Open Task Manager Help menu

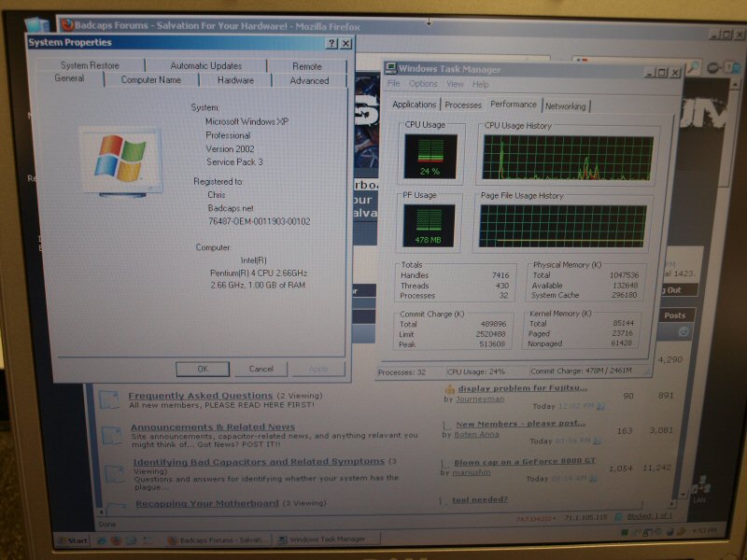(480, 84)
